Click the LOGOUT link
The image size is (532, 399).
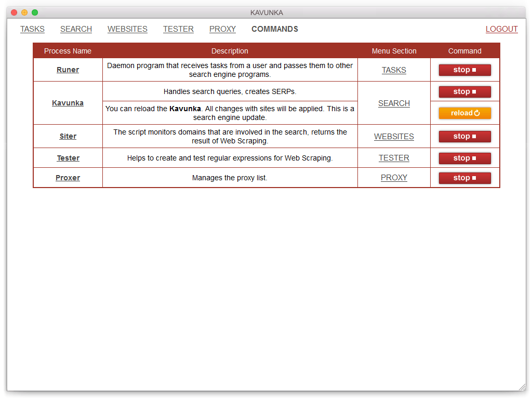click(x=501, y=29)
